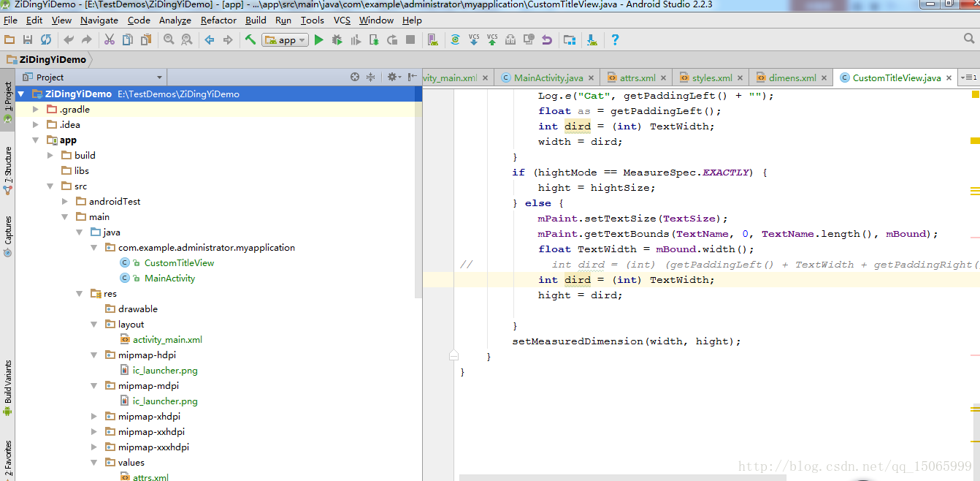Click the VCS Update Project icon

coord(474,39)
